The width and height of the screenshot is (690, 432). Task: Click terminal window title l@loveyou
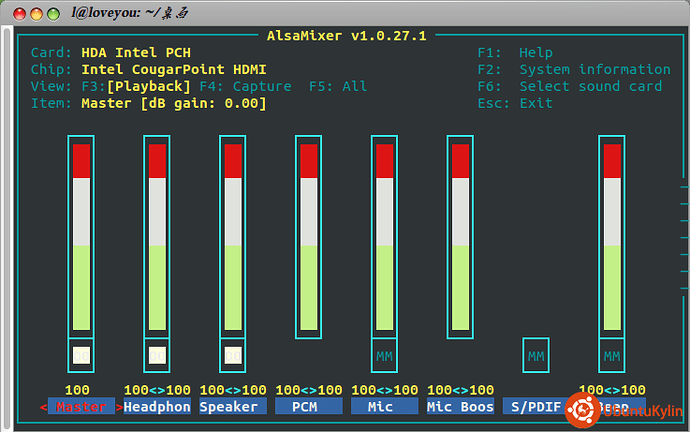[x=129, y=13]
